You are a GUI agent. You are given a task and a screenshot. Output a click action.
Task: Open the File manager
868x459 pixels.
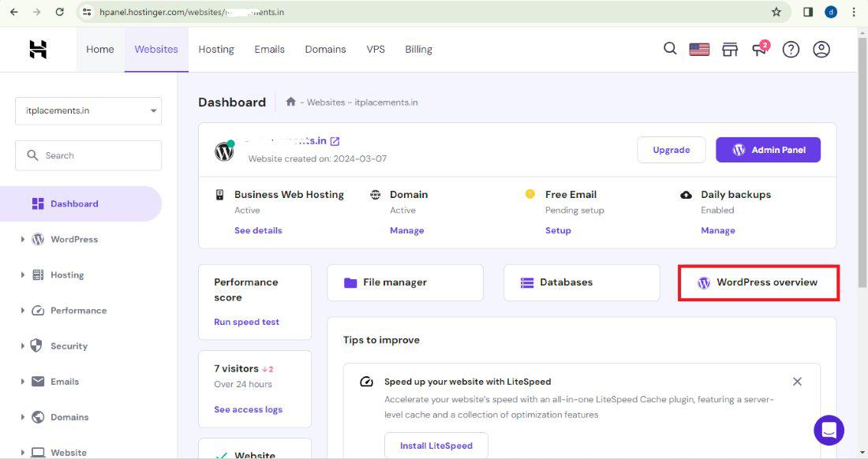[406, 282]
